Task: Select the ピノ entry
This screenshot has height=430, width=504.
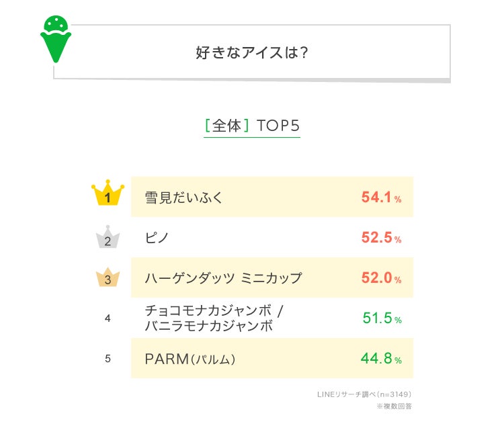Action: 157,238
